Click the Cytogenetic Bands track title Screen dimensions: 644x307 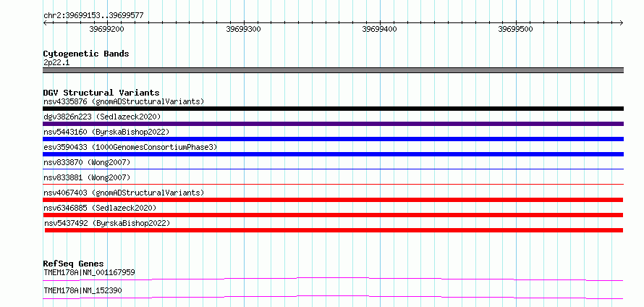86,54
